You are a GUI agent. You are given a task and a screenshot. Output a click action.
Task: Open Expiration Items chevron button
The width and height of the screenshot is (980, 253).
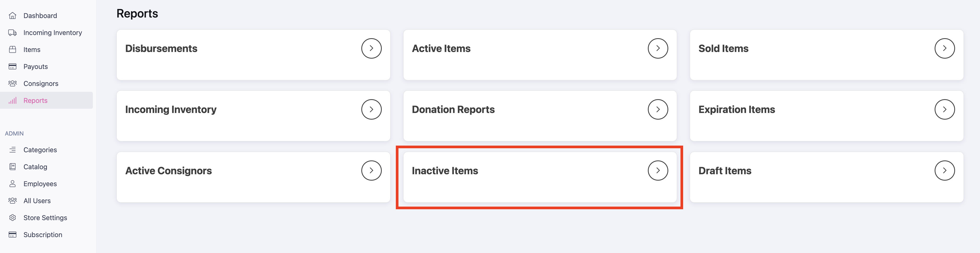tap(944, 110)
